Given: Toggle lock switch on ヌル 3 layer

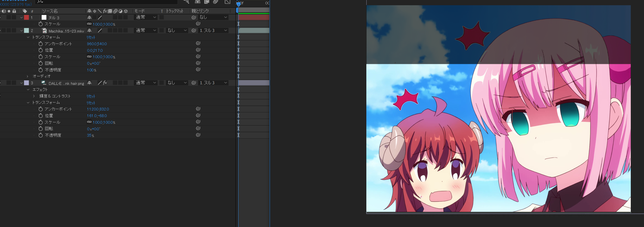Looking at the screenshot, I should tap(14, 17).
